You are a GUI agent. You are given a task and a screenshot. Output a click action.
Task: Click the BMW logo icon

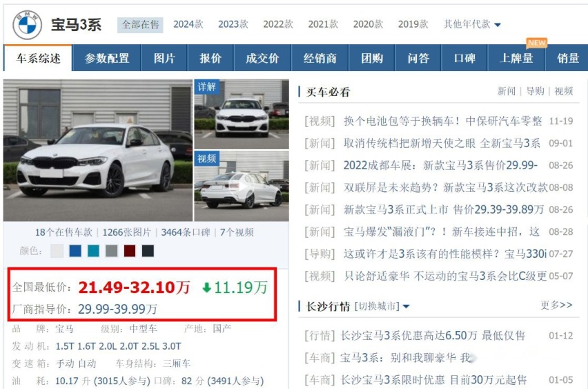pos(27,25)
